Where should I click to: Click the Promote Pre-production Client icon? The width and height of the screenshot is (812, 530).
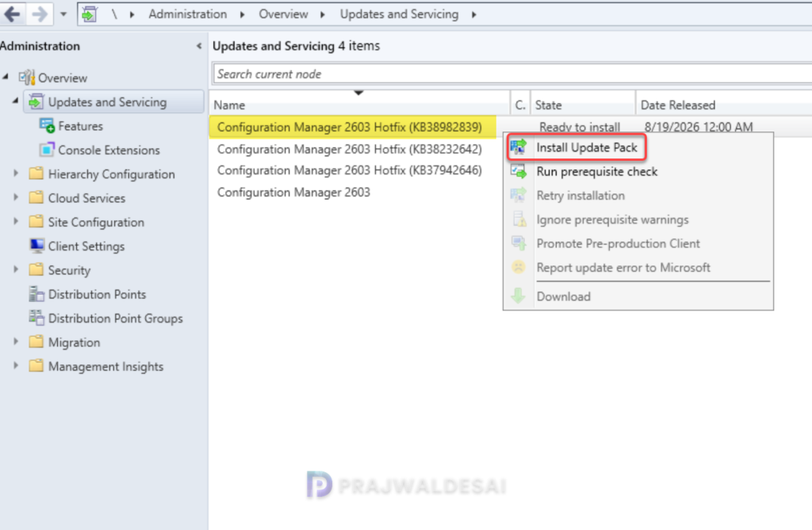click(x=519, y=242)
